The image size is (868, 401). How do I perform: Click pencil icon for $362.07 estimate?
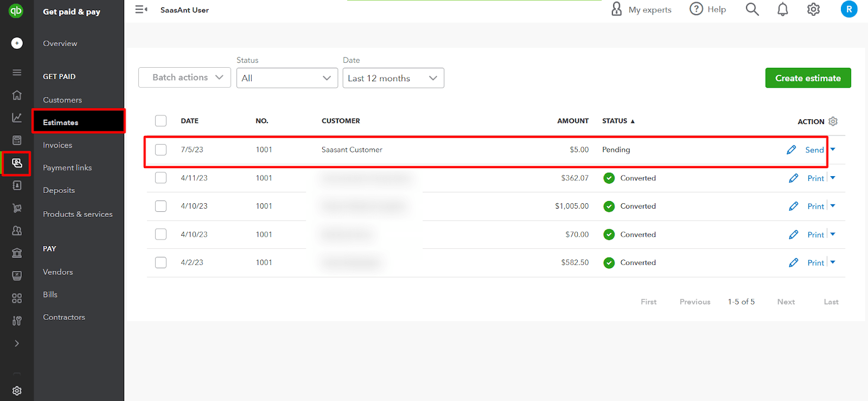pos(794,178)
